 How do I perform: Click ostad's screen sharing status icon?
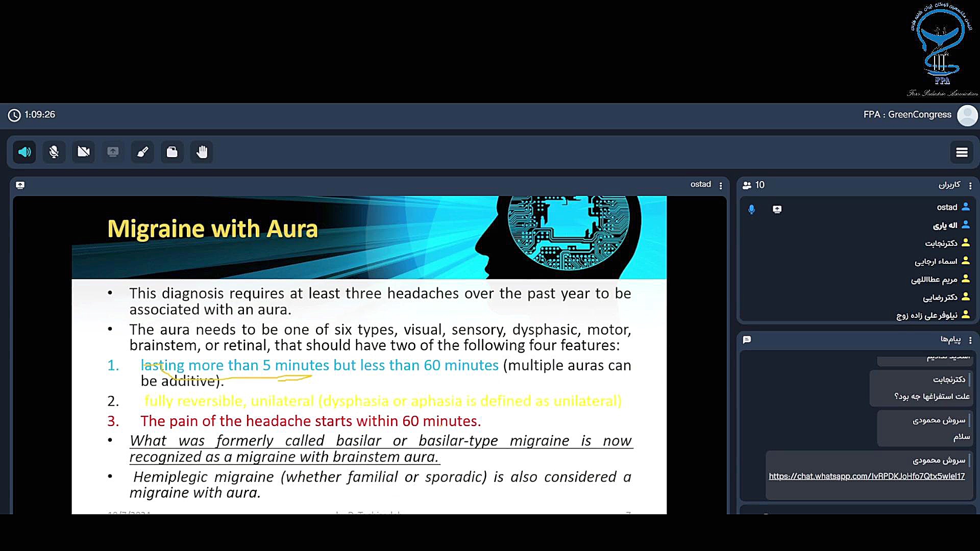pyautogui.click(x=777, y=209)
